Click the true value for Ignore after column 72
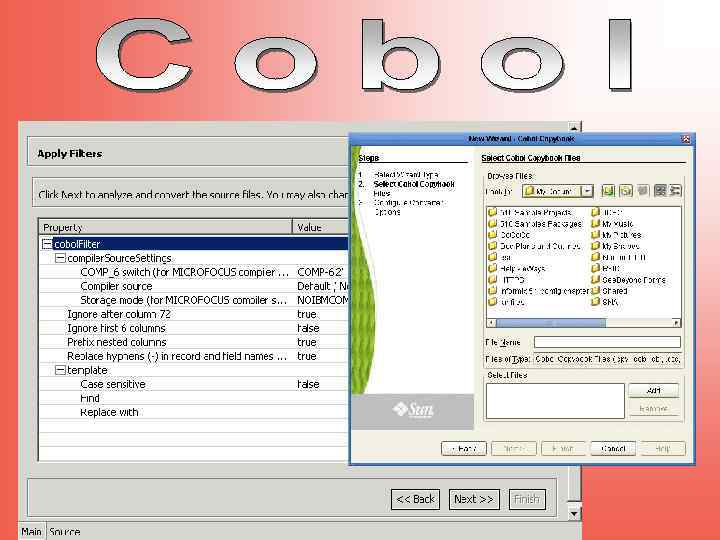This screenshot has height=540, width=720. pyautogui.click(x=307, y=314)
